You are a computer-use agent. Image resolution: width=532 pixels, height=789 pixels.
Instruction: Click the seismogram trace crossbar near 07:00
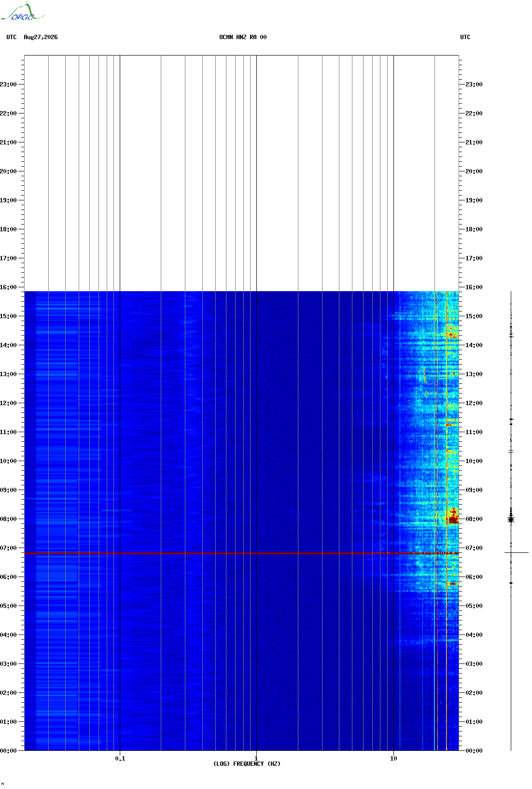point(517,552)
